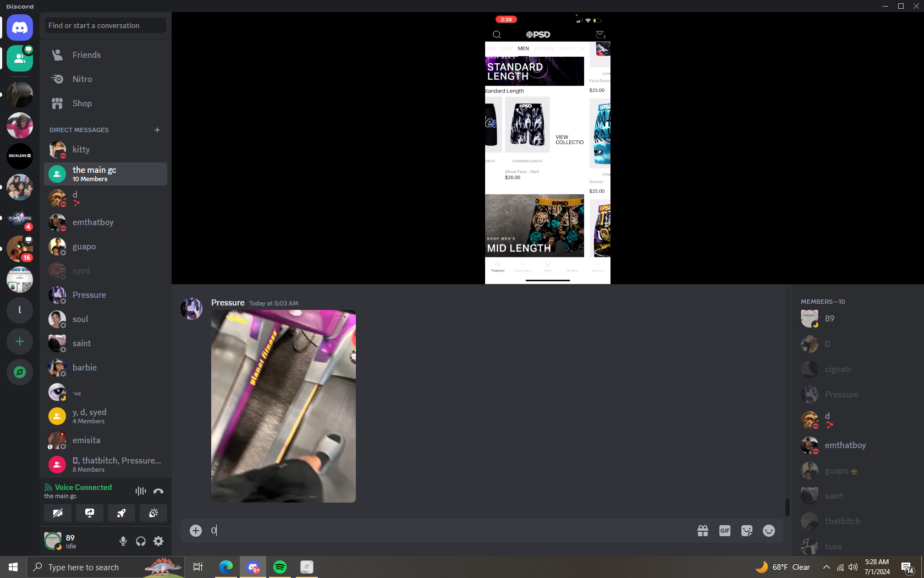Open the Shop page
Screen dimensions: 924x578
106,103
